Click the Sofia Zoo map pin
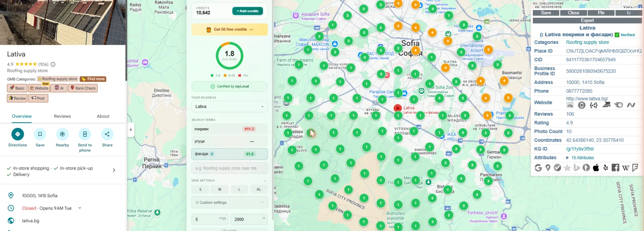 (421, 91)
